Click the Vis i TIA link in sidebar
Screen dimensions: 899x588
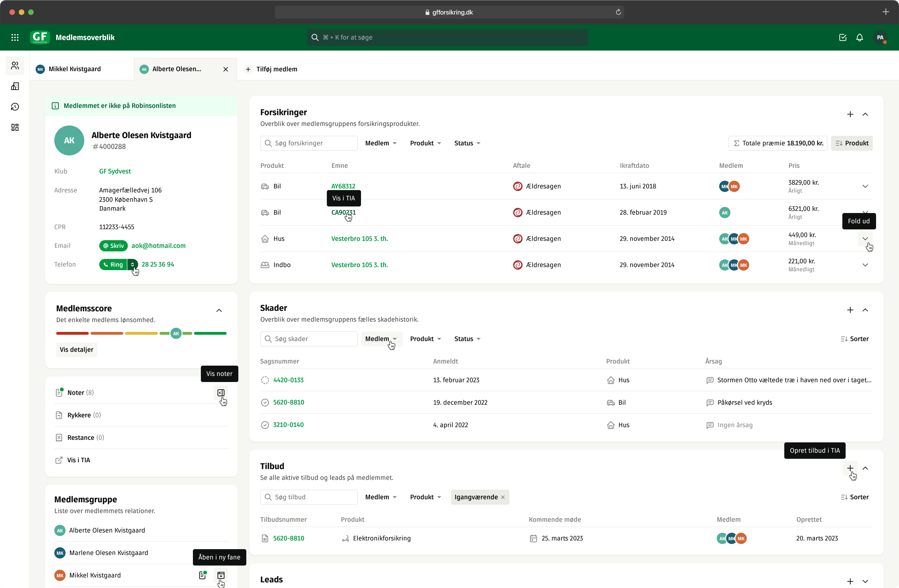[x=79, y=459]
